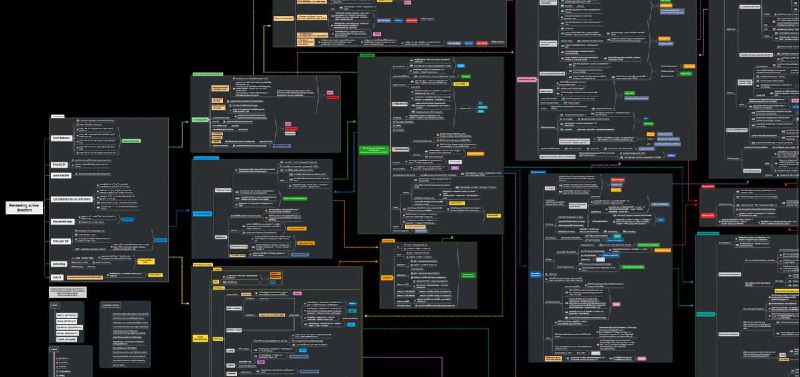Select green main node of panel with green header

374,149
